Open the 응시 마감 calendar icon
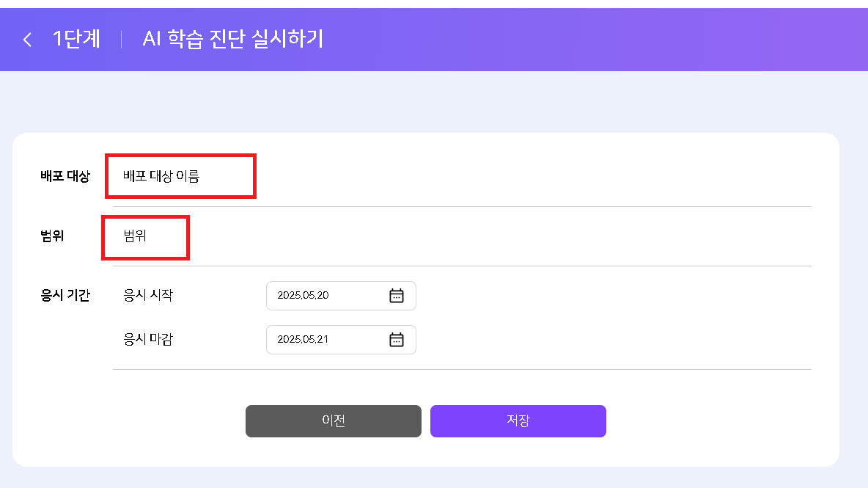The width and height of the screenshot is (868, 488). [397, 340]
